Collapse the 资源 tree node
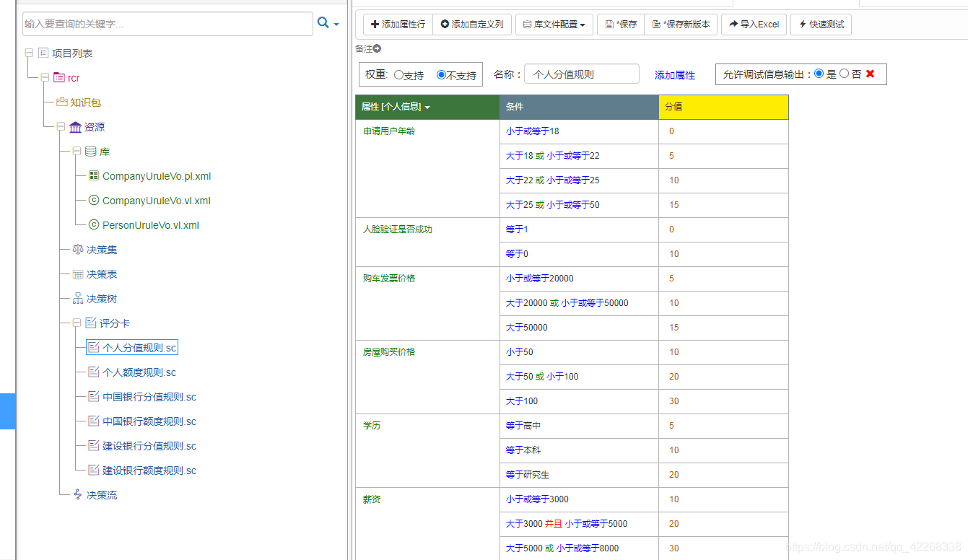Viewport: 968px width, 560px height. (61, 127)
